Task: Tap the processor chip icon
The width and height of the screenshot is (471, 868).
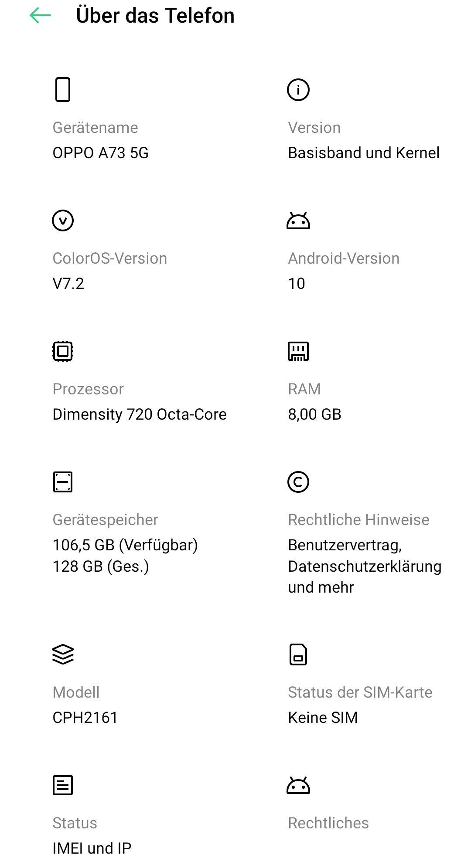Action: pos(63,351)
